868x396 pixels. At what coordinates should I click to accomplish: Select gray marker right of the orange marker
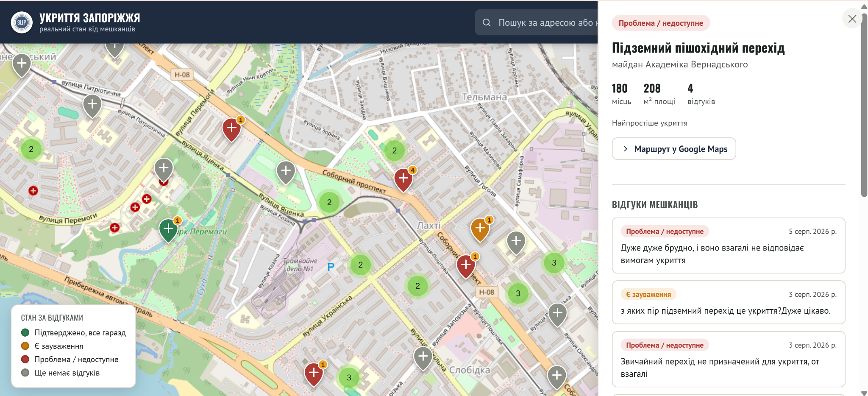(516, 243)
